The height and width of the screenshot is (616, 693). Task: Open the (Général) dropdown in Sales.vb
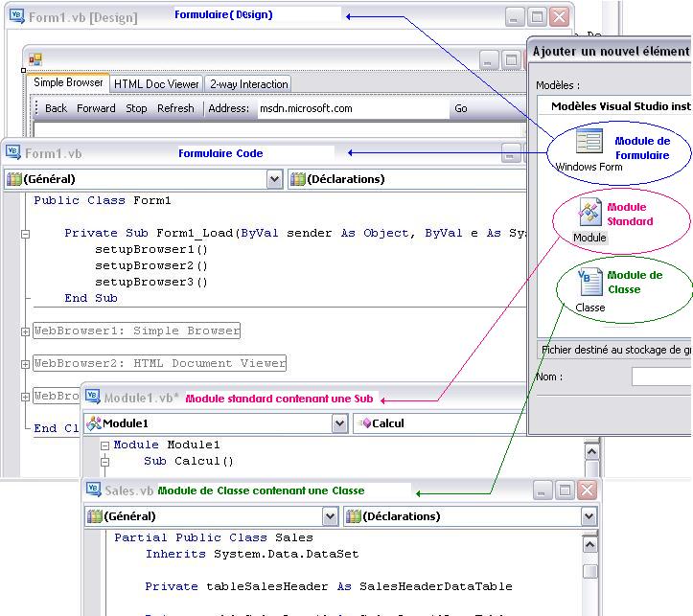click(x=330, y=516)
